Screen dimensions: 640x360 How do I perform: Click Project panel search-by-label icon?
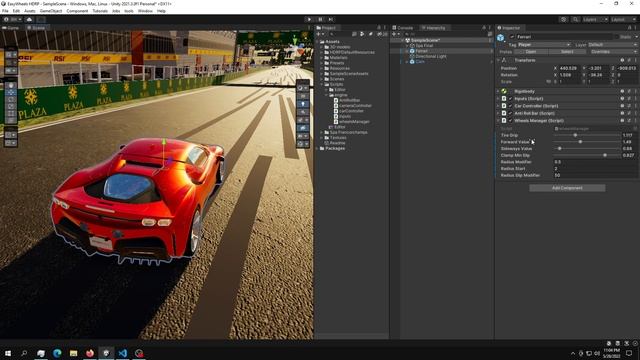(371, 34)
